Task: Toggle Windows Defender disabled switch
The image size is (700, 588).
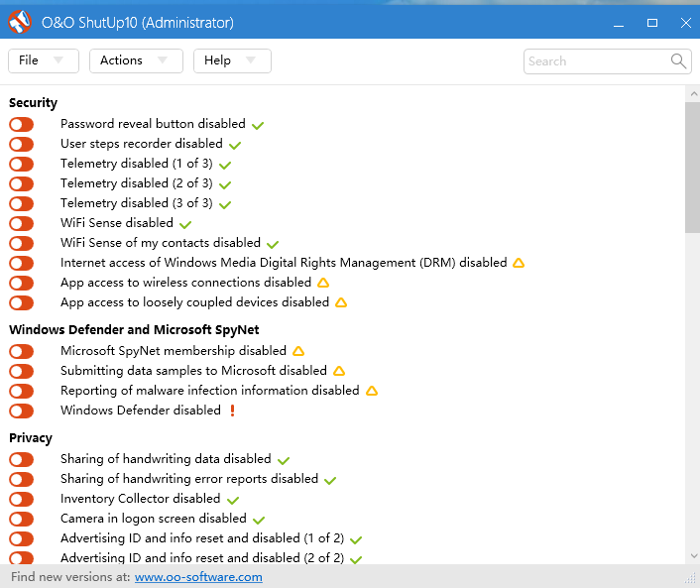Action: pos(21,411)
